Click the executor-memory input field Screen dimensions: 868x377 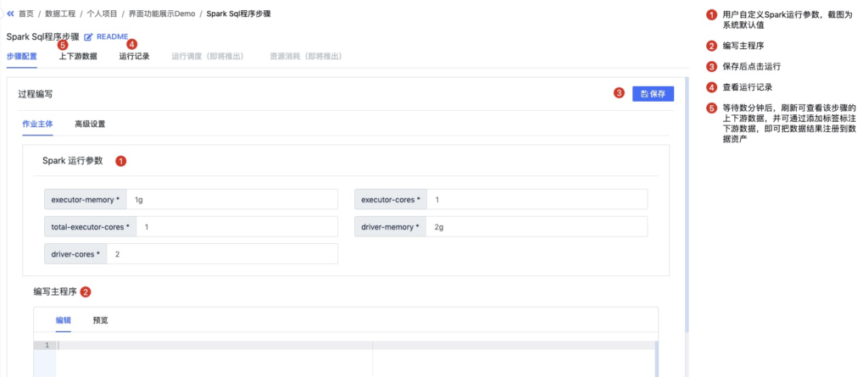(x=232, y=199)
